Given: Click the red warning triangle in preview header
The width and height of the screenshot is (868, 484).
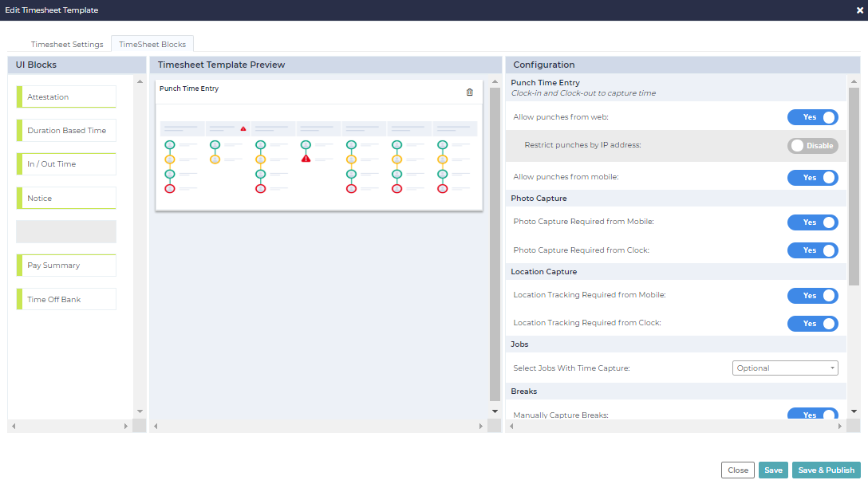Looking at the screenshot, I should pos(243,128).
